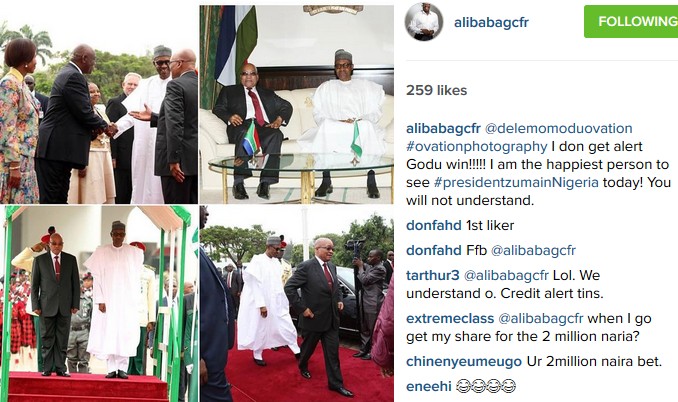Screen dimensions: 678x402
Task: Click @alibabagcfr mention in the extremeclass comment
Action: [540, 319]
